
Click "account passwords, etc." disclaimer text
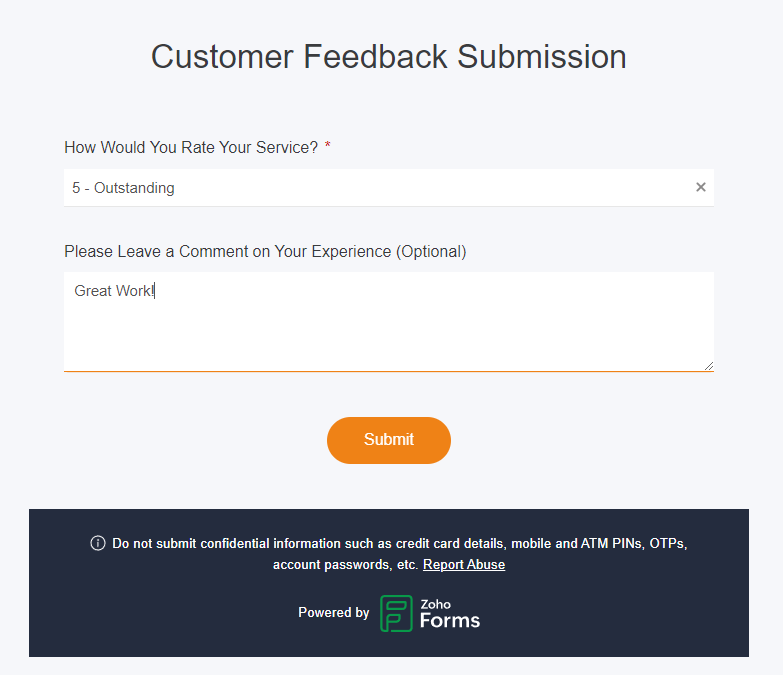coord(345,564)
